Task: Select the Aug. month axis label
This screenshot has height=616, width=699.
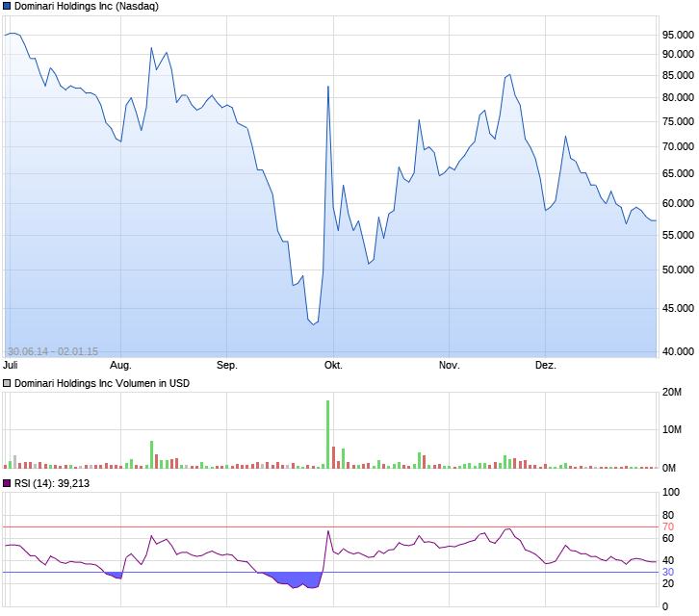Action: tap(120, 365)
